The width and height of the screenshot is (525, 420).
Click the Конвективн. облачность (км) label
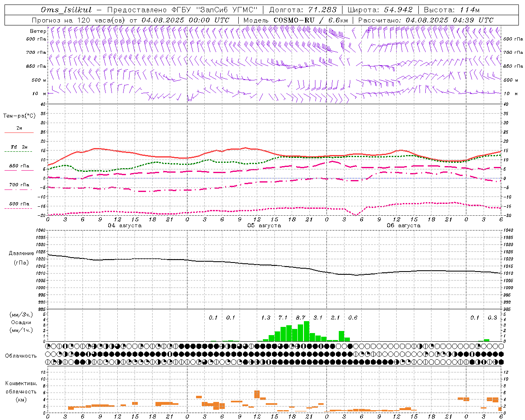pos(21,391)
